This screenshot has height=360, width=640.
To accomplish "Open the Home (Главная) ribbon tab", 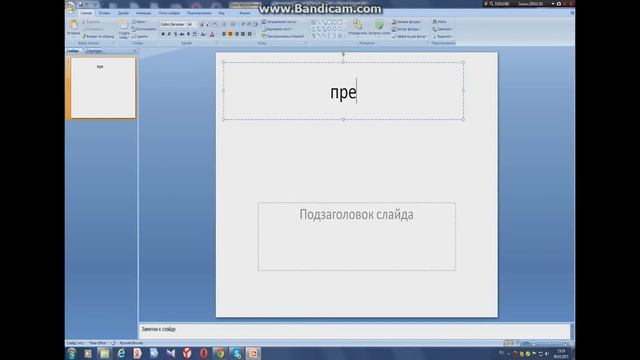I will pyautogui.click(x=86, y=13).
